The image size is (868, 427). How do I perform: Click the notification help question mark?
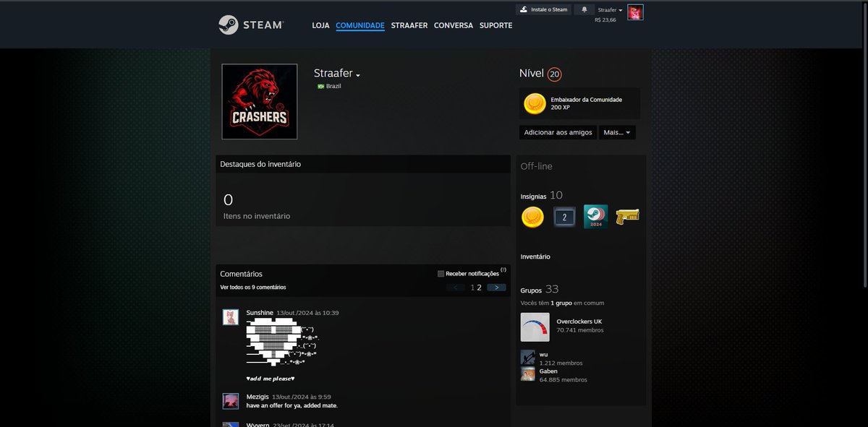[x=503, y=269]
